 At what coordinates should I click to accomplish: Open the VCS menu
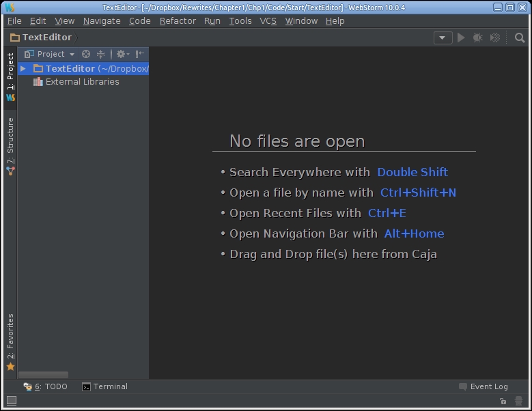268,21
